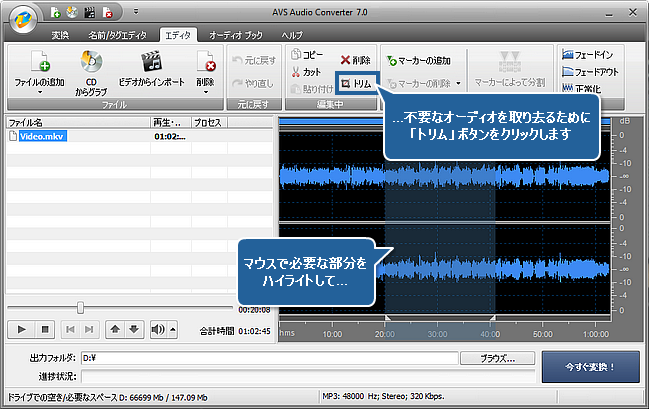Click the 合計時間 01:02:45 readout
The width and height of the screenshot is (649, 409).
click(x=235, y=331)
